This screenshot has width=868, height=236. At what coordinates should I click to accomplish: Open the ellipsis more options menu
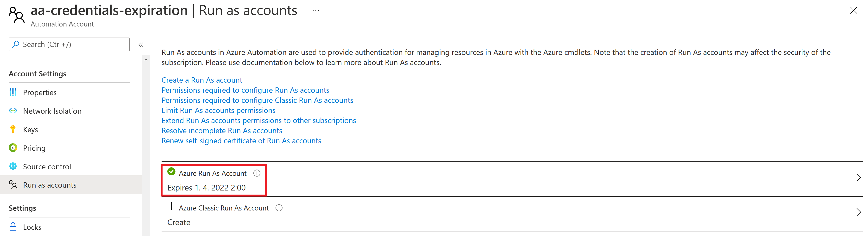coord(316,10)
